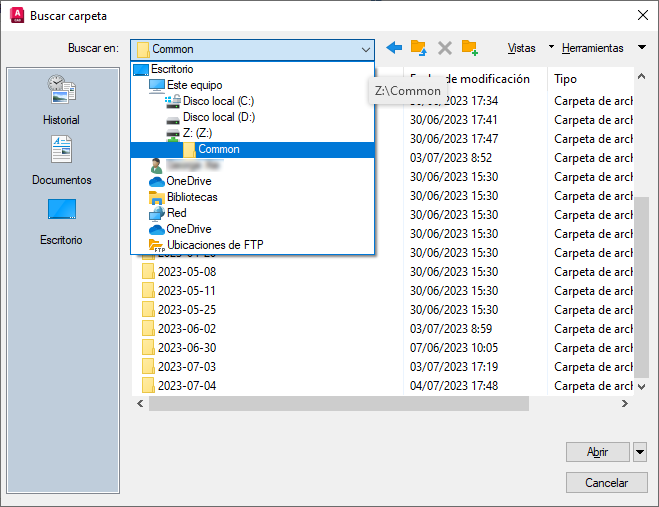Open the Herramientas menu
659x507 pixels.
pos(600,48)
